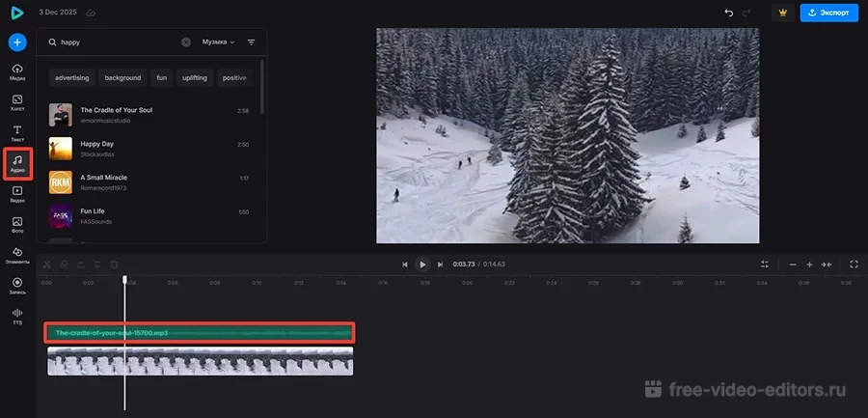Expand the Музыка category dropdown
The image size is (868, 418).
pos(218,42)
